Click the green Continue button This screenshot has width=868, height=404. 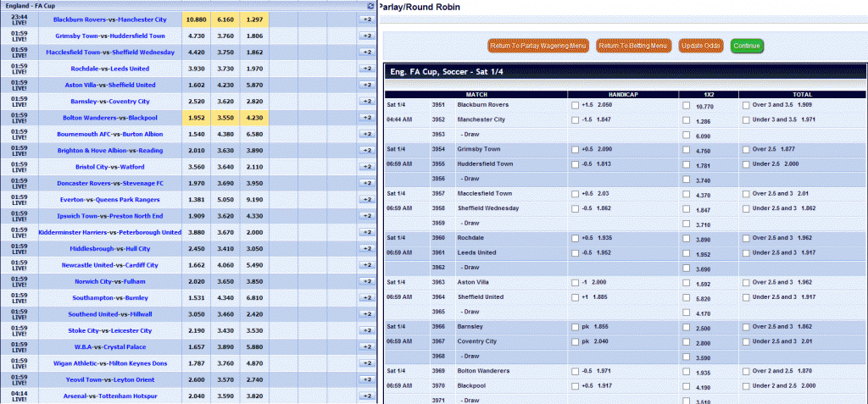[x=747, y=46]
